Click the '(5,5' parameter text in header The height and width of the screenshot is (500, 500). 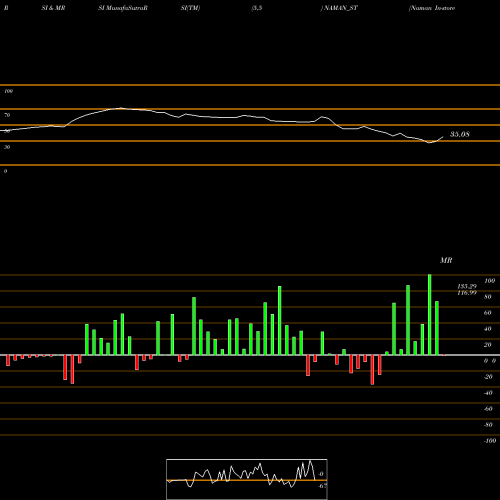click(257, 8)
